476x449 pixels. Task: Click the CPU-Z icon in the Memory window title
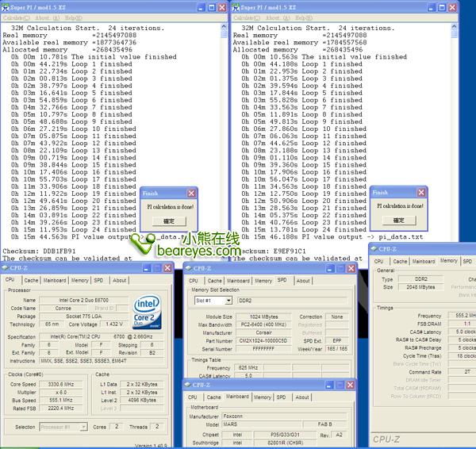(374, 248)
